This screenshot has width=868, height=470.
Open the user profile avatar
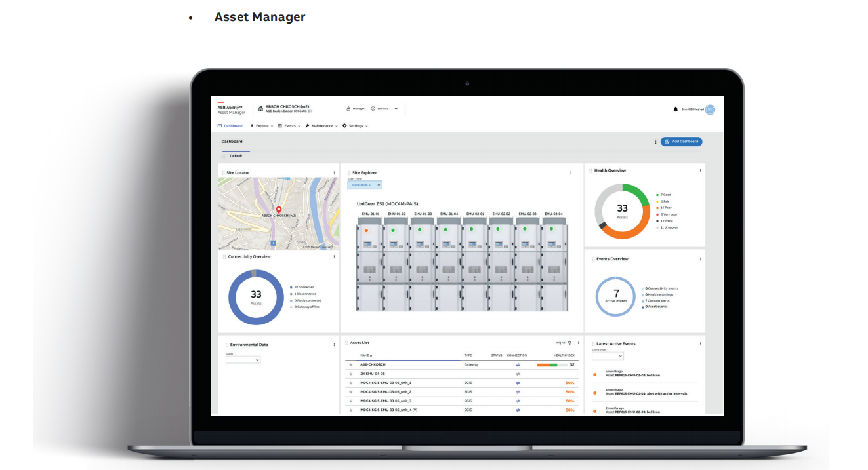coord(710,109)
